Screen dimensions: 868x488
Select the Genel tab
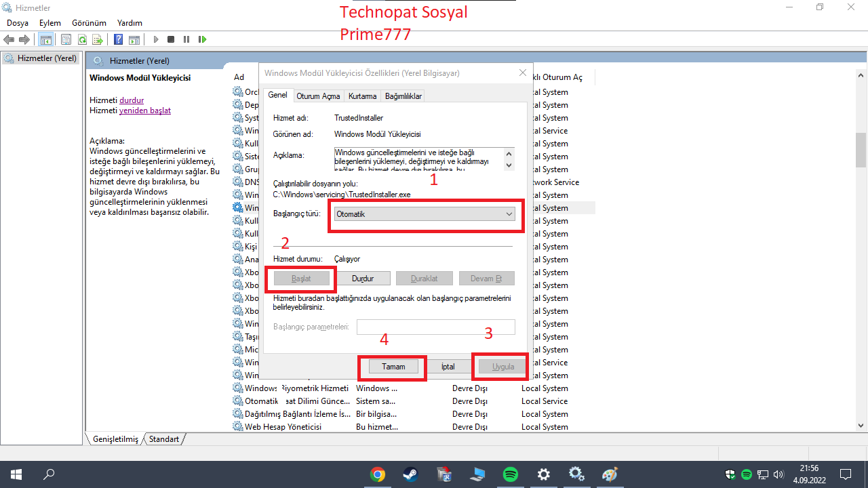278,95
